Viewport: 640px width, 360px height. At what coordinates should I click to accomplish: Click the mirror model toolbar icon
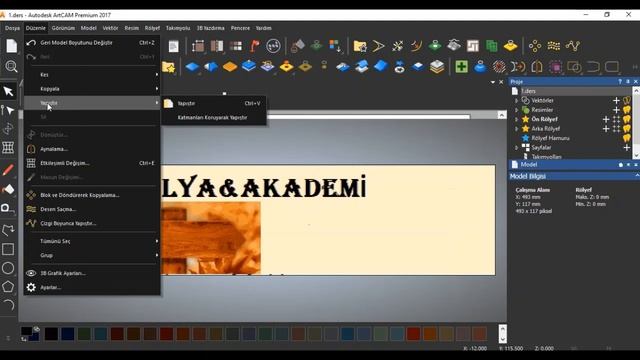coord(217,46)
